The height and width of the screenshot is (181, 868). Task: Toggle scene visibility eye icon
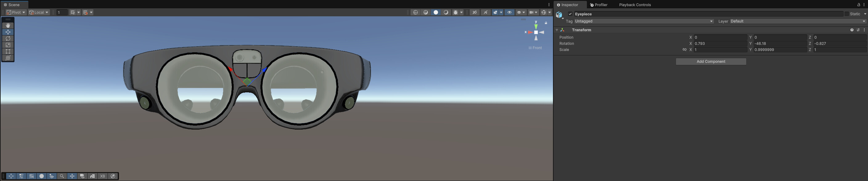pyautogui.click(x=509, y=12)
